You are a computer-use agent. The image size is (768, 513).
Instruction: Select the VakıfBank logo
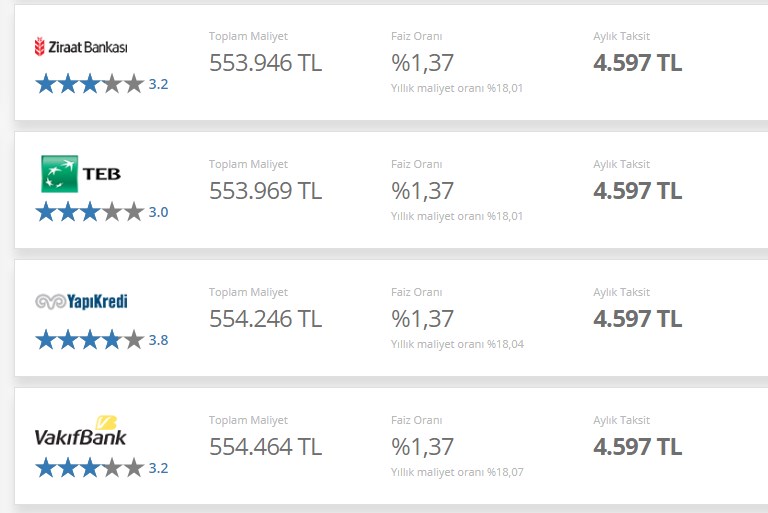coord(81,431)
